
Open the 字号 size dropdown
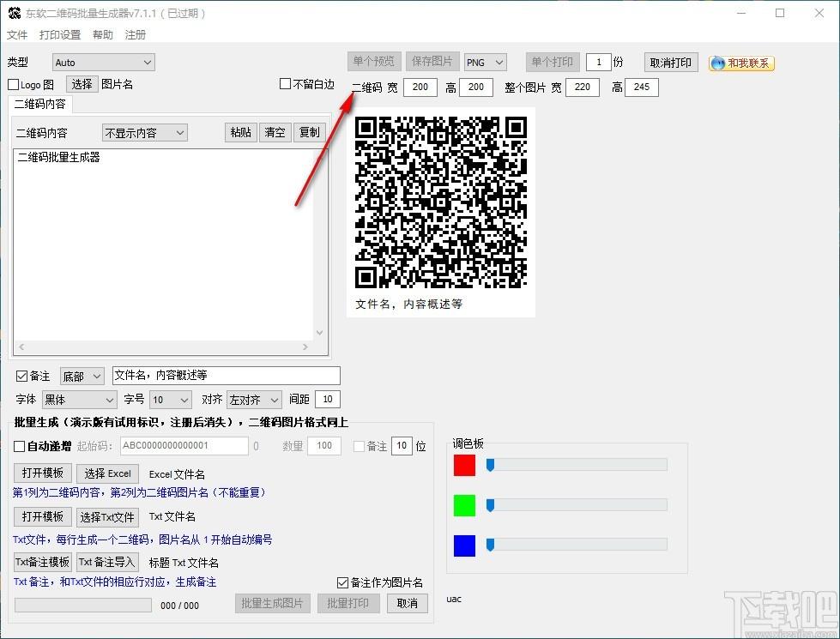(x=171, y=400)
